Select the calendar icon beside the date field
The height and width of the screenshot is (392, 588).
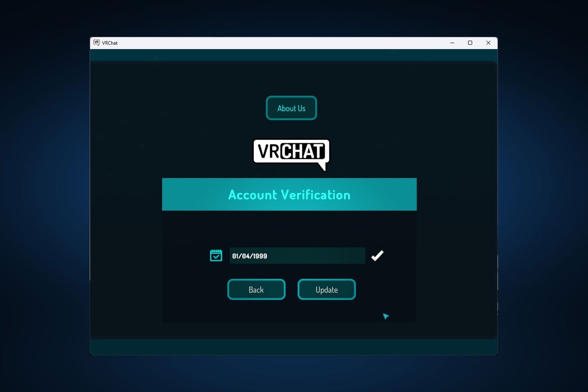tap(216, 255)
